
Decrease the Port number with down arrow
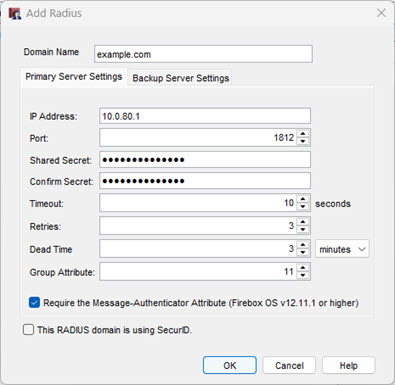pyautogui.click(x=303, y=141)
